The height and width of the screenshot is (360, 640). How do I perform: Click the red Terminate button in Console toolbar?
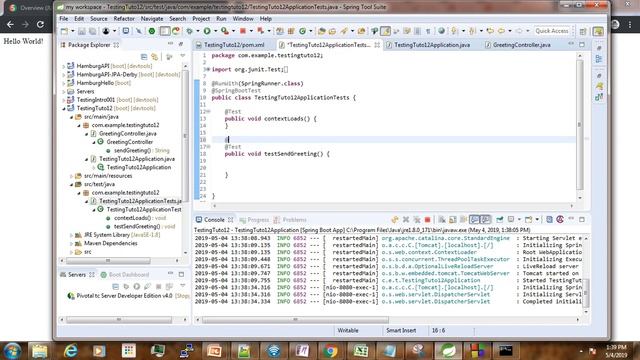[427, 220]
